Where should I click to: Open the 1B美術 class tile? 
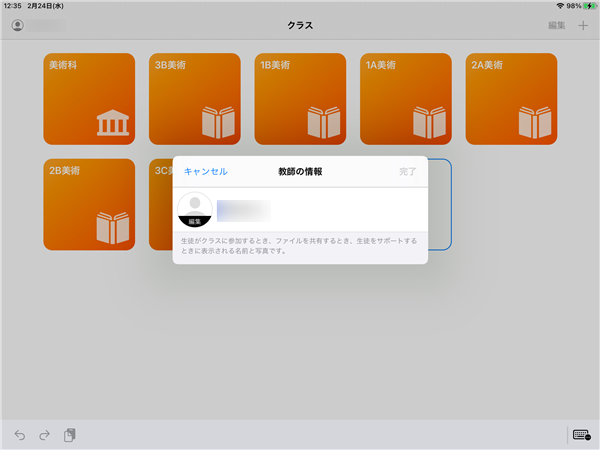[300, 99]
